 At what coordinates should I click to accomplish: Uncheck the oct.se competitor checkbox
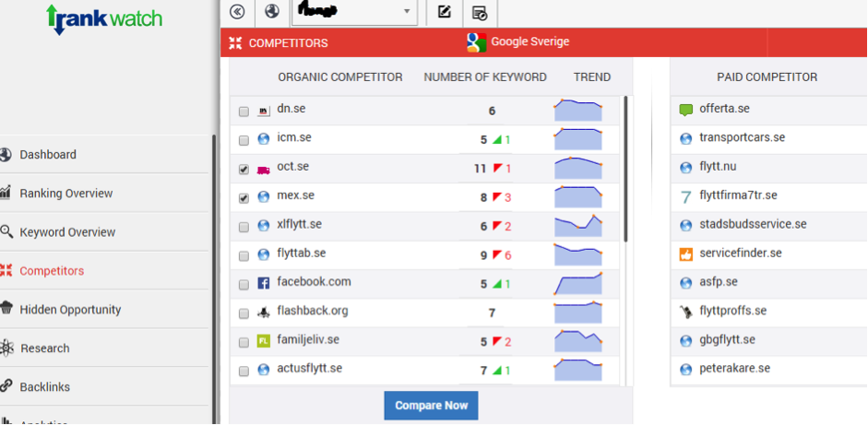click(x=244, y=170)
